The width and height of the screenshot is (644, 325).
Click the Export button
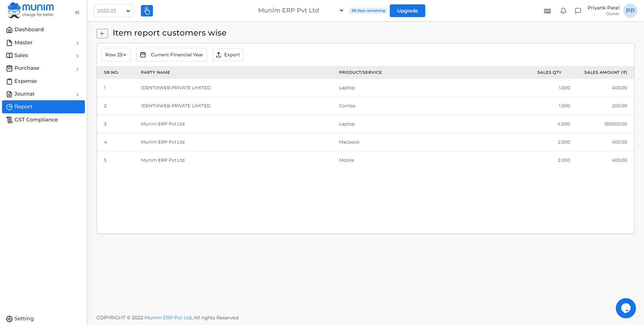228,55
